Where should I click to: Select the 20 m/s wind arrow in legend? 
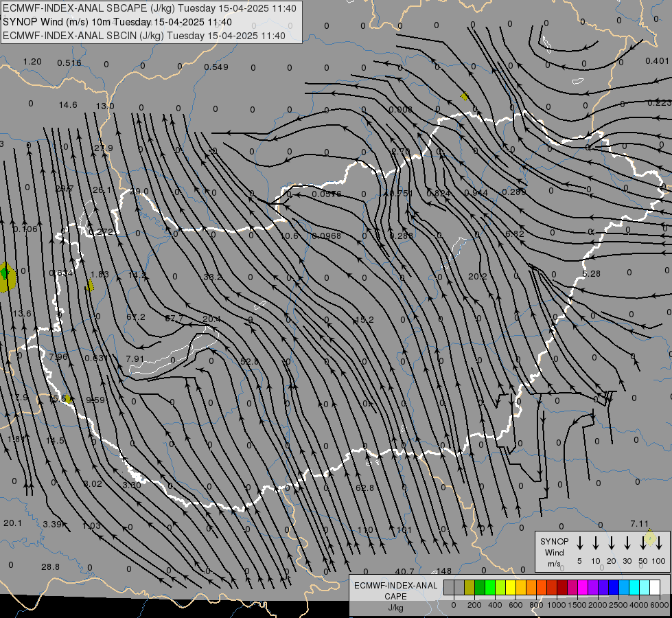(612, 543)
